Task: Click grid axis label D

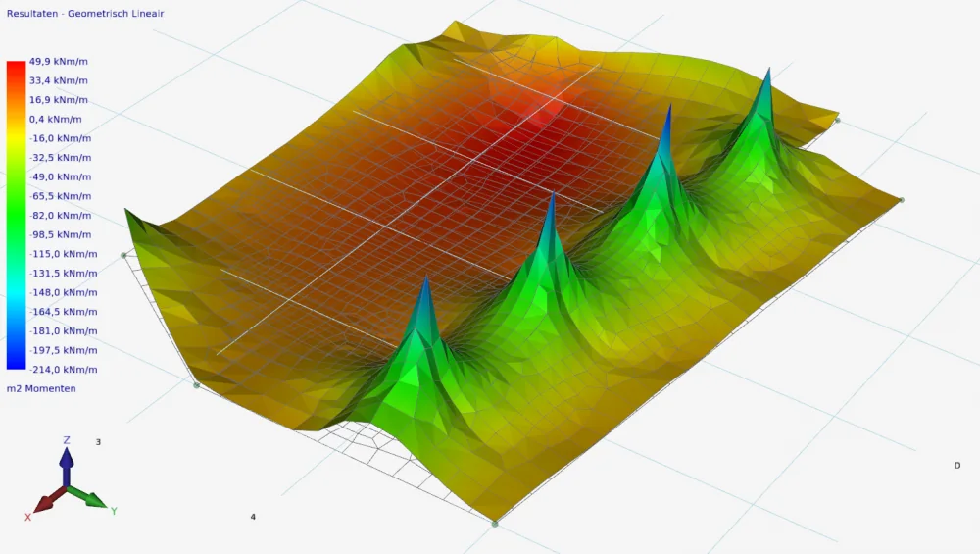Action: click(956, 465)
